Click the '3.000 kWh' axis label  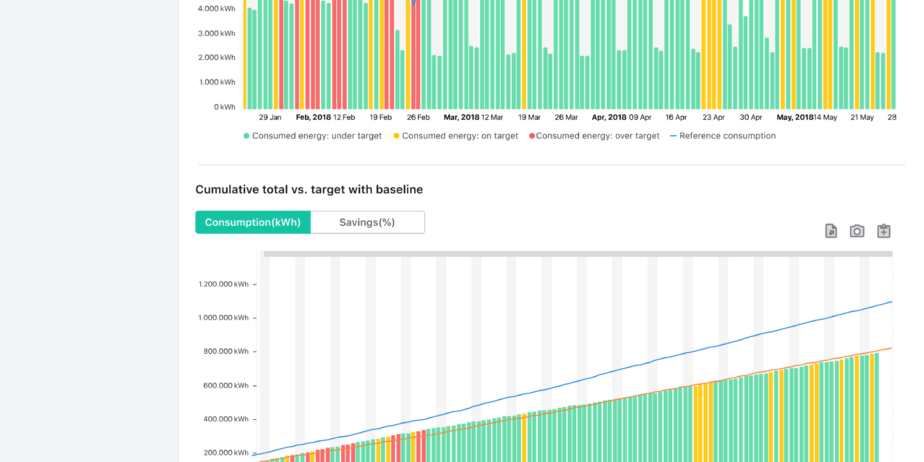216,34
